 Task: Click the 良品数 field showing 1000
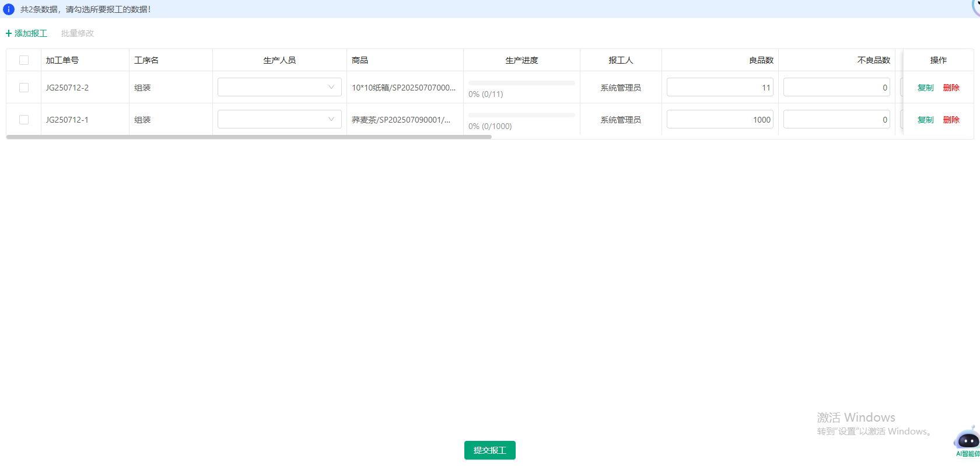pyautogui.click(x=720, y=119)
